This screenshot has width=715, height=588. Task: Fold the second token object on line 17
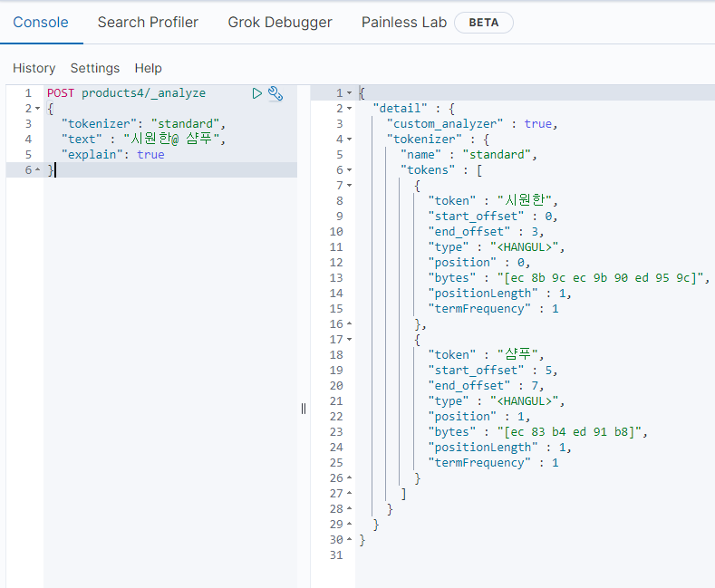tap(349, 340)
